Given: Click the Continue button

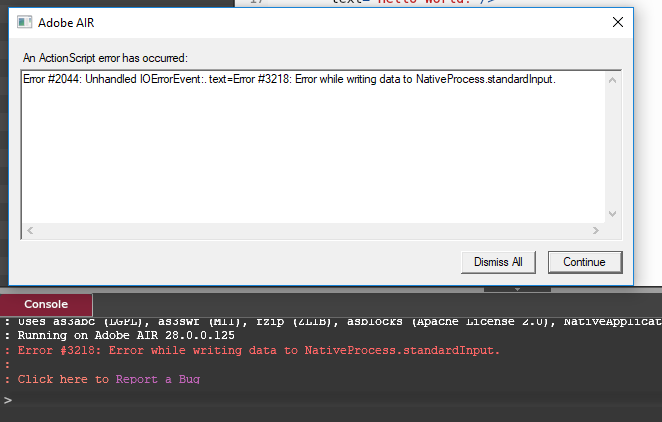Looking at the screenshot, I should coord(585,262).
